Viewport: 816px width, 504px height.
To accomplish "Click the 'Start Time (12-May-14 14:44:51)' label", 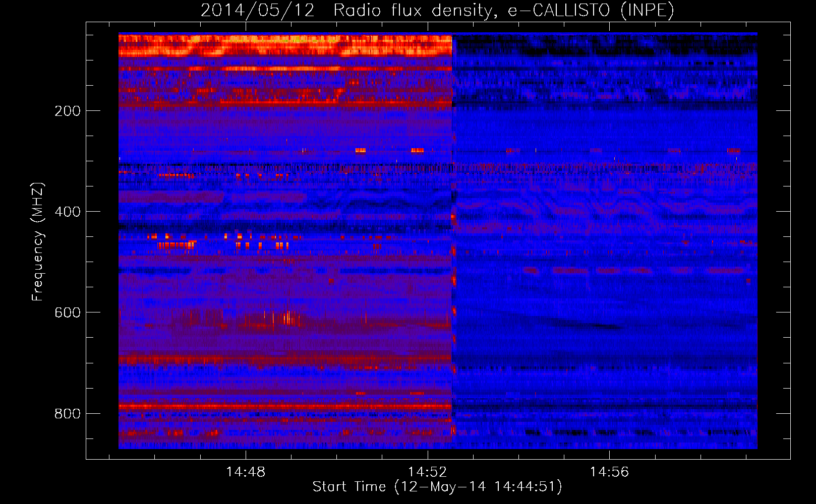I will (x=437, y=487).
